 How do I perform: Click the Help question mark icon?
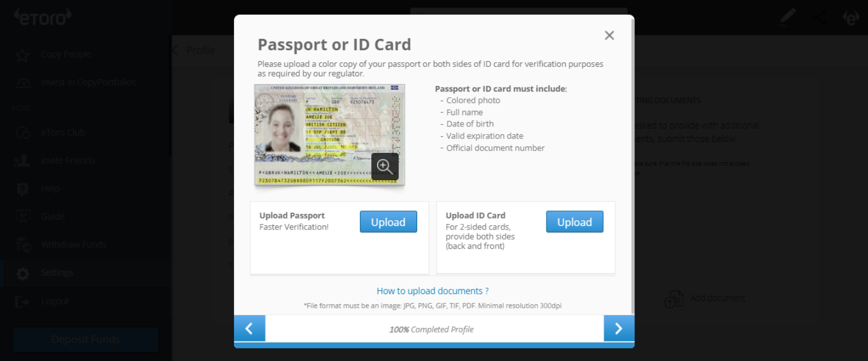[23, 189]
